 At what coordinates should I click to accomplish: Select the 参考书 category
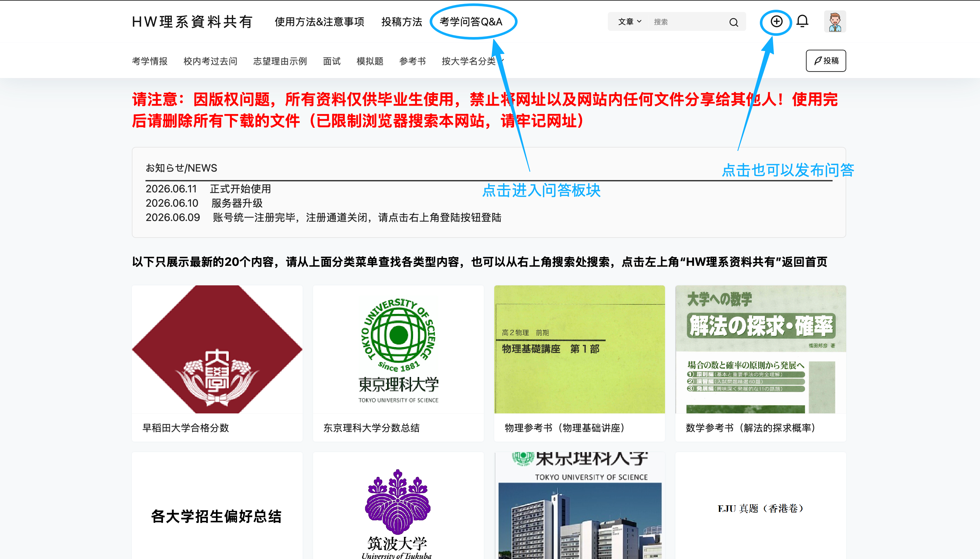(412, 61)
